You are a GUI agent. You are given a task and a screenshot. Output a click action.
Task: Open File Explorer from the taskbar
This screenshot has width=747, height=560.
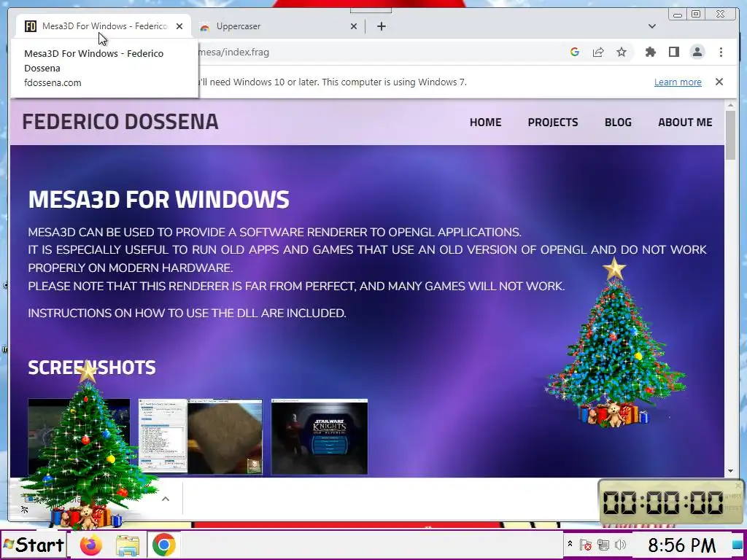click(x=127, y=545)
